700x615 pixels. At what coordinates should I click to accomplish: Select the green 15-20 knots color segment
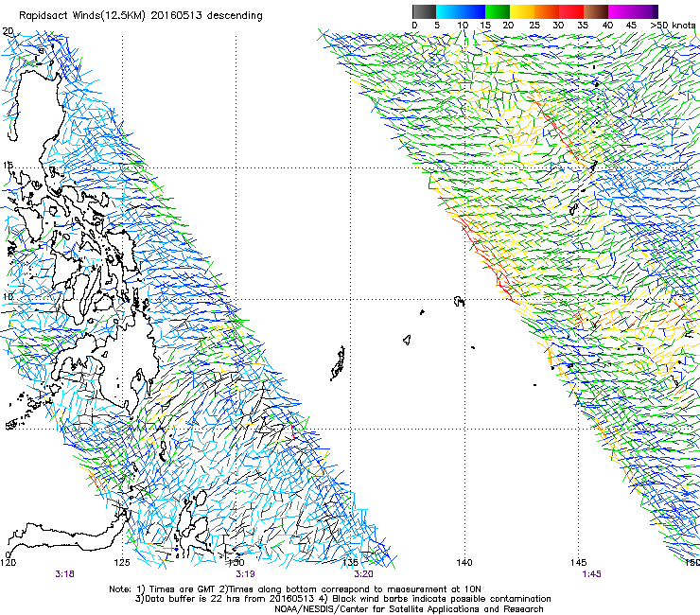coord(498,11)
